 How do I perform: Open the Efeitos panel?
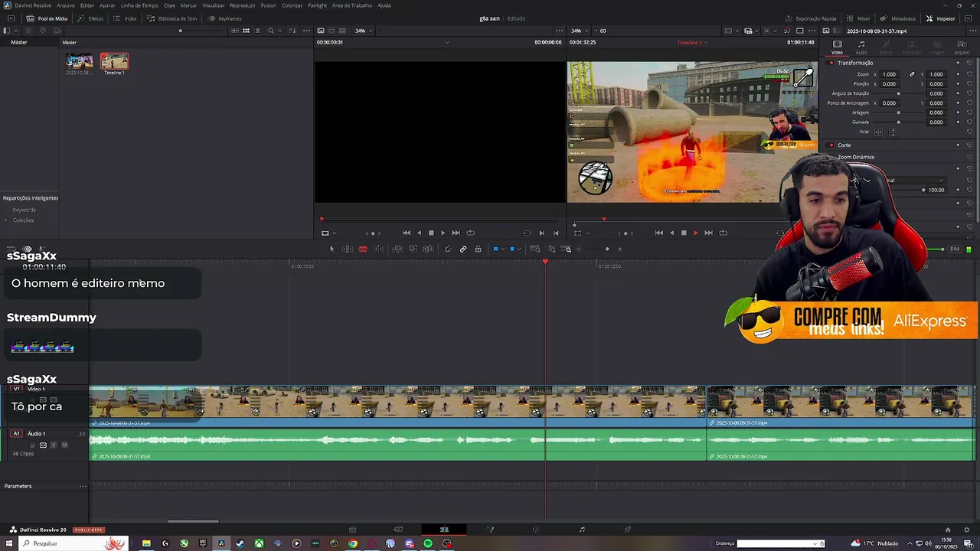[x=90, y=18]
